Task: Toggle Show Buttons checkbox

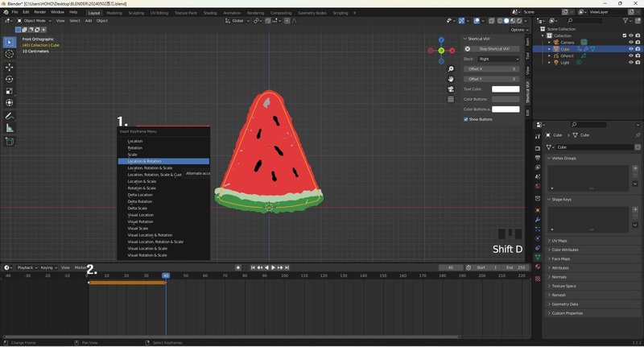Action: pyautogui.click(x=466, y=119)
